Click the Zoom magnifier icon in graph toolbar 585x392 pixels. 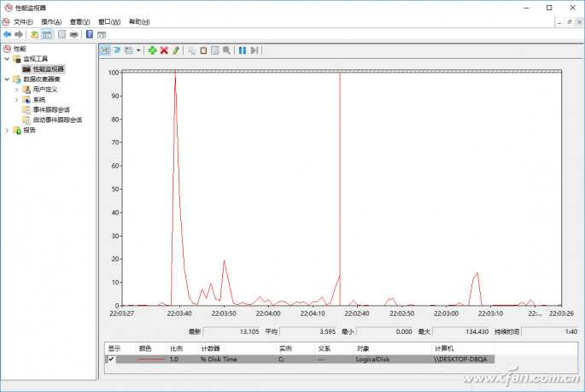(226, 50)
